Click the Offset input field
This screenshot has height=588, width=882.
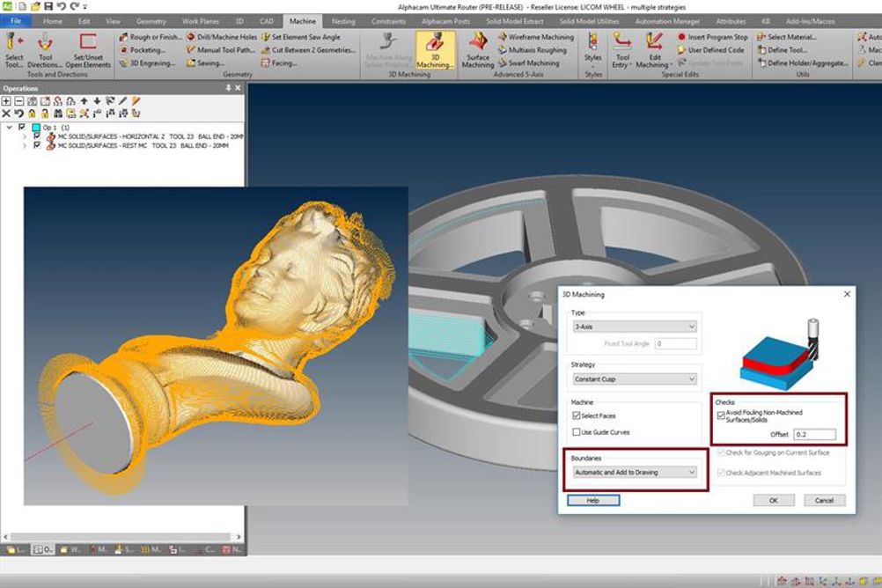[814, 434]
